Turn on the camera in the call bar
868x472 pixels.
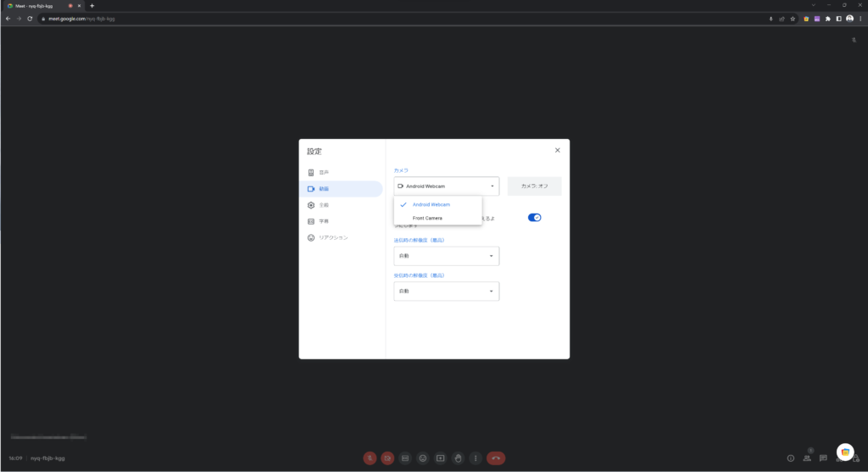point(387,458)
